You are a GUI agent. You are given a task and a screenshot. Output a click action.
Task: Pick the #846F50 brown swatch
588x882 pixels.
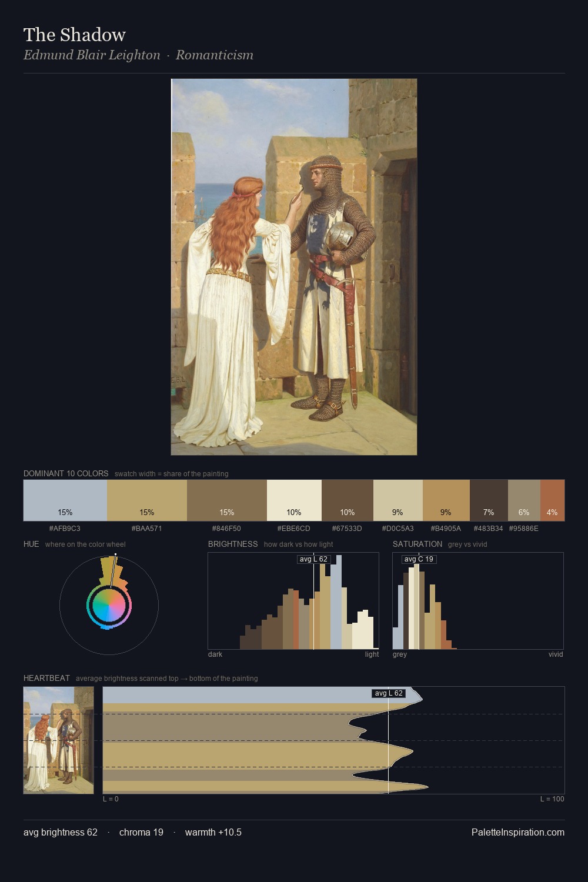(227, 500)
